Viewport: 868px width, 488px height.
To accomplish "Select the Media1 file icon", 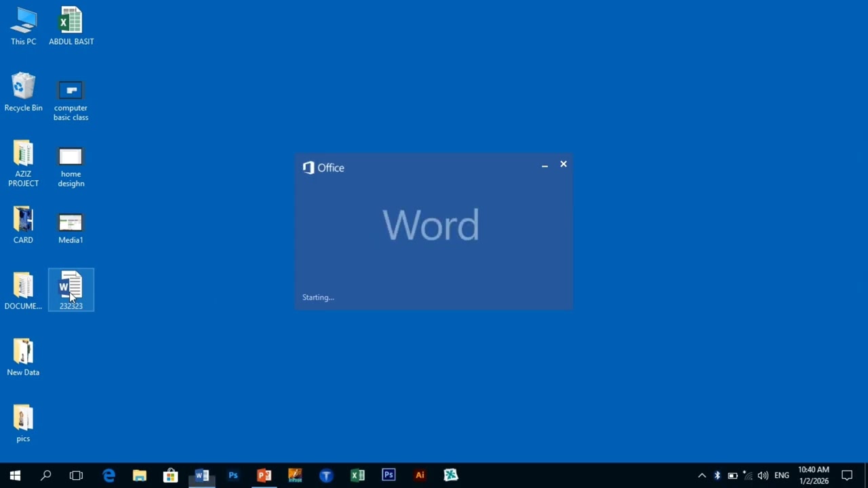I will [x=71, y=228].
